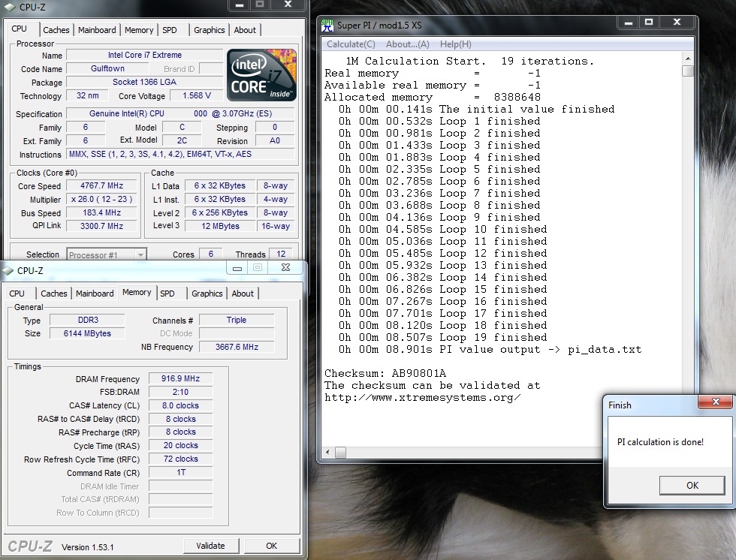Click the upper CPU-Z title bar icon

[x=9, y=7]
